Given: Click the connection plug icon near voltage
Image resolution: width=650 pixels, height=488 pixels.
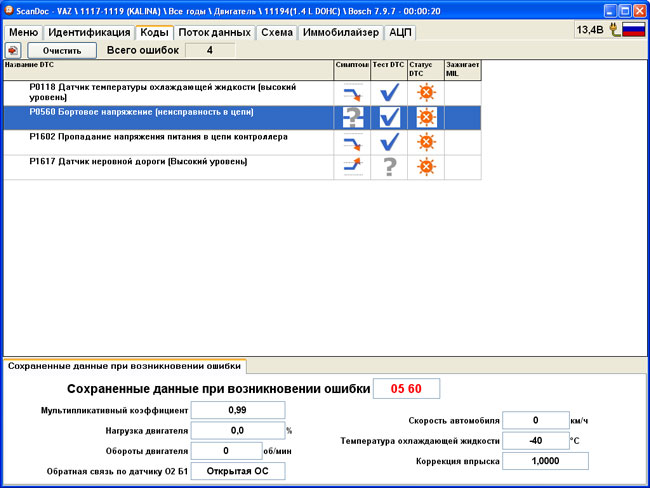Looking at the screenshot, I should coord(614,30).
